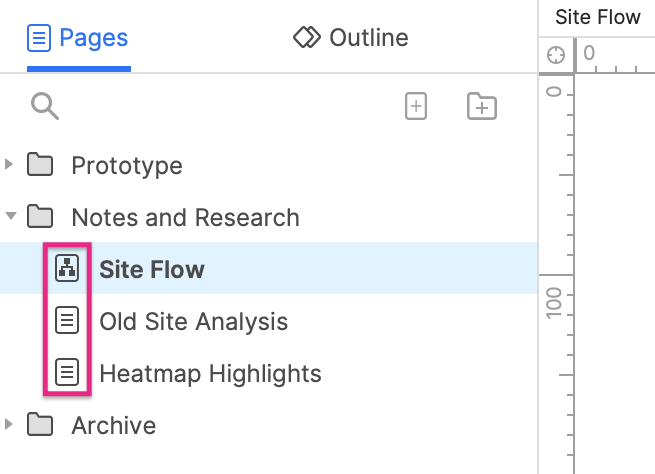The height and width of the screenshot is (474, 655).
Task: Click the Old Site Analysis page icon
Action: pos(66,321)
